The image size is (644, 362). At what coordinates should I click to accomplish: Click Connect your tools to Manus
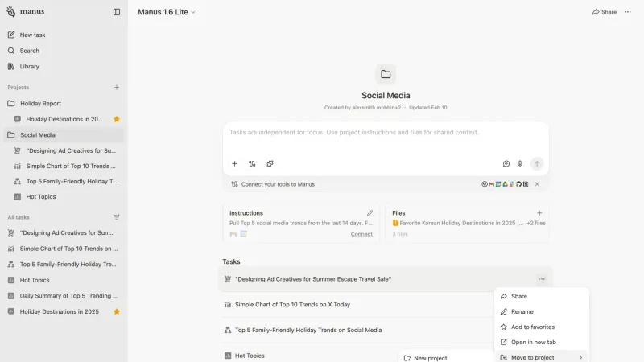point(278,184)
